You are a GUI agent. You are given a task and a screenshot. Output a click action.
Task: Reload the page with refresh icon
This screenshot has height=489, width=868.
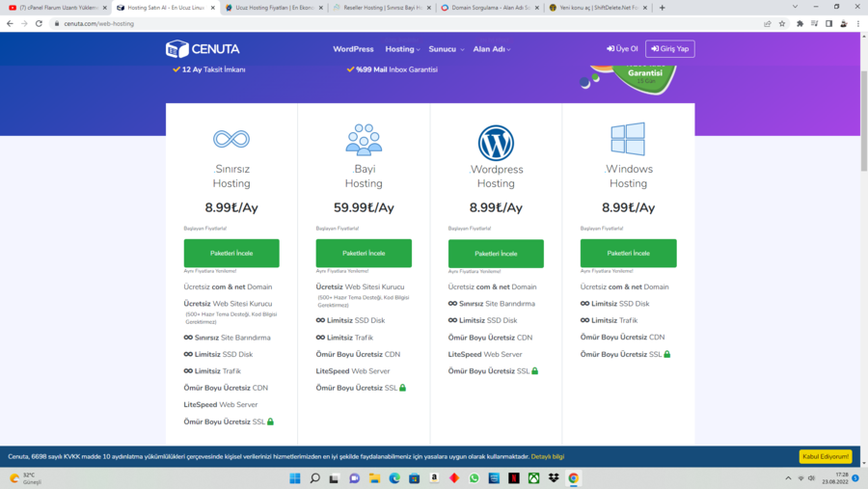tap(39, 23)
